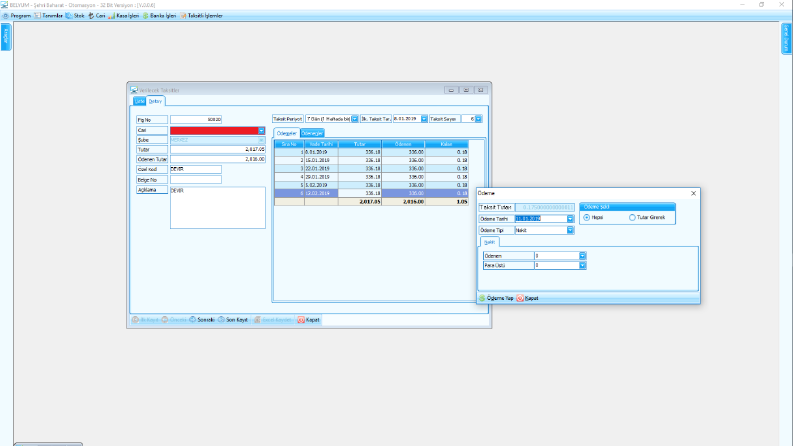This screenshot has width=793, height=446.
Task: Click the Son Kayıt arrow icon
Action: point(222,320)
